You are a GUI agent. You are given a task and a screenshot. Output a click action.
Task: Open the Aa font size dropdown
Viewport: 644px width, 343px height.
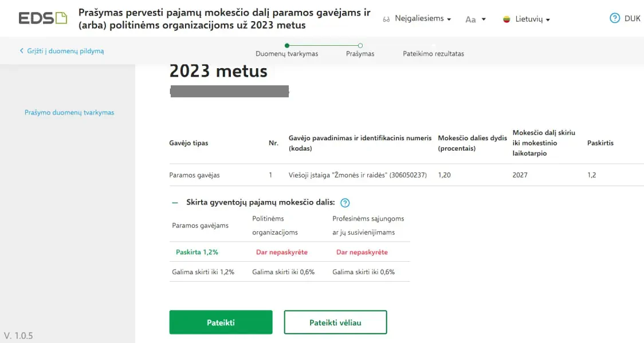pyautogui.click(x=475, y=19)
